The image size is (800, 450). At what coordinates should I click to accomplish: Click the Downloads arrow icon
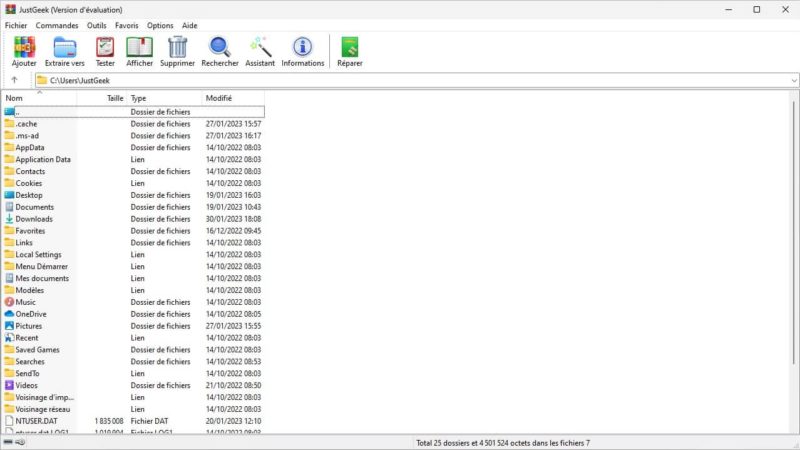coord(9,218)
